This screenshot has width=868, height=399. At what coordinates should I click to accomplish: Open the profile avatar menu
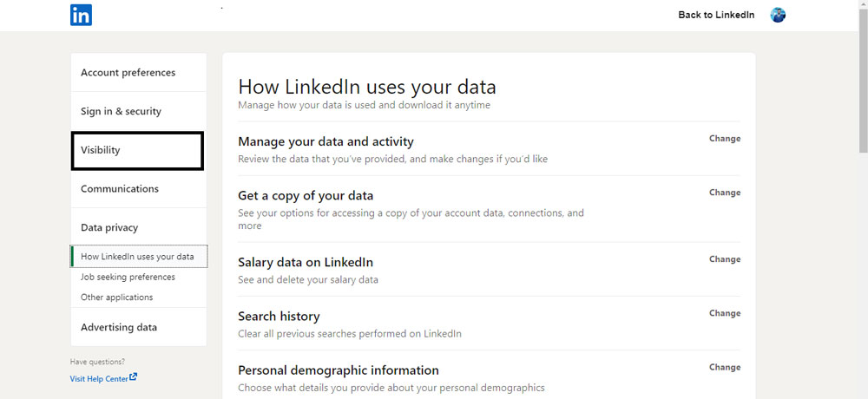click(x=778, y=15)
